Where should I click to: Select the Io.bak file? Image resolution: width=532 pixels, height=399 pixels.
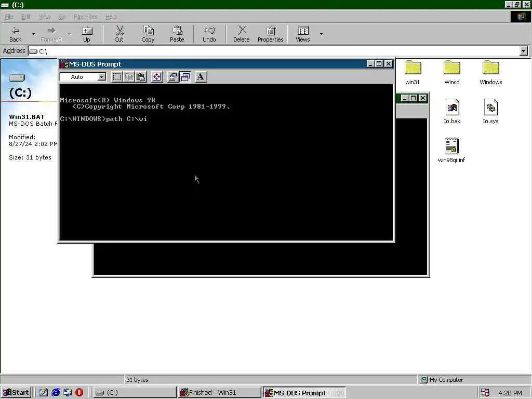452,112
